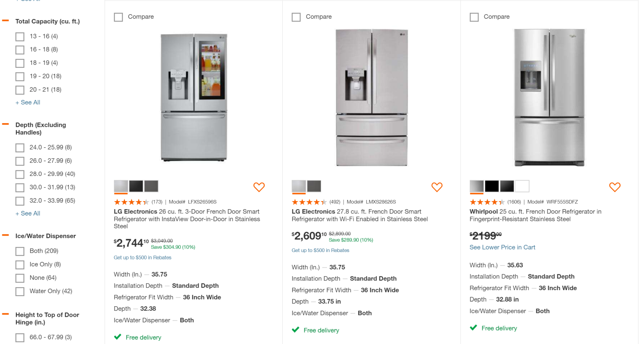Screen dimensions: 644x344
Task: Tick the Ice Only dispenser checkbox
Action: click(x=20, y=265)
